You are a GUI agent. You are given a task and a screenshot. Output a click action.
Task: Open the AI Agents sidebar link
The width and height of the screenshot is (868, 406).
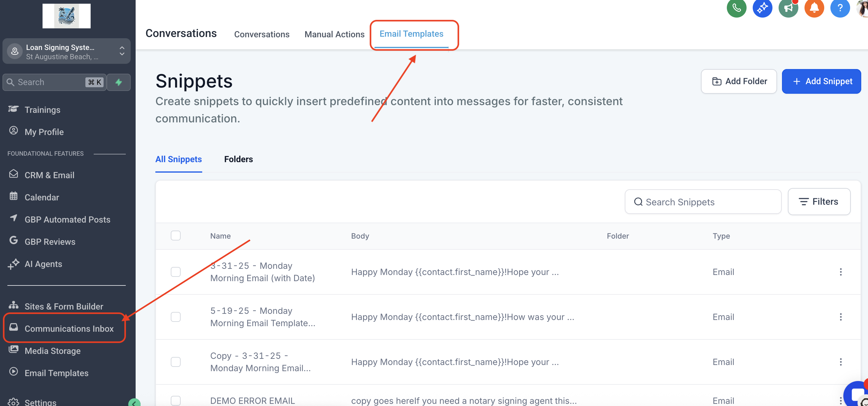tap(43, 264)
